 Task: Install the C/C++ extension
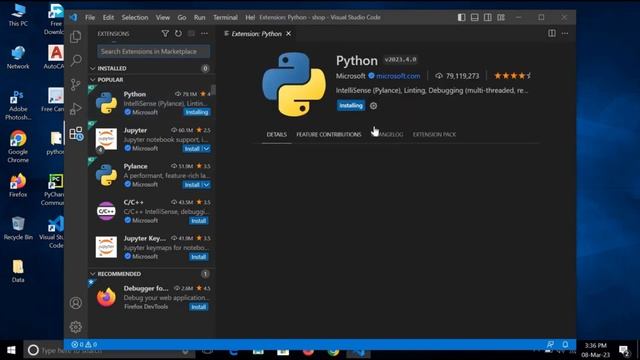199,221
